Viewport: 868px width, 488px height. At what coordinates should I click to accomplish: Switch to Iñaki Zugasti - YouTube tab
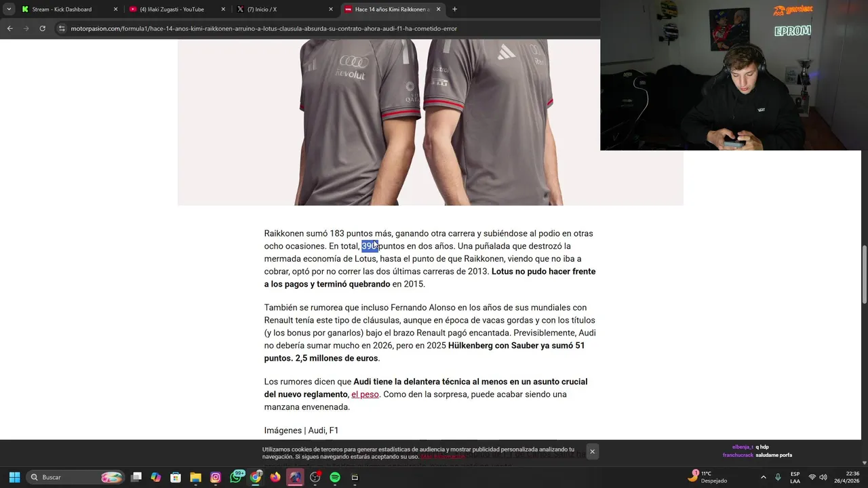(x=176, y=9)
